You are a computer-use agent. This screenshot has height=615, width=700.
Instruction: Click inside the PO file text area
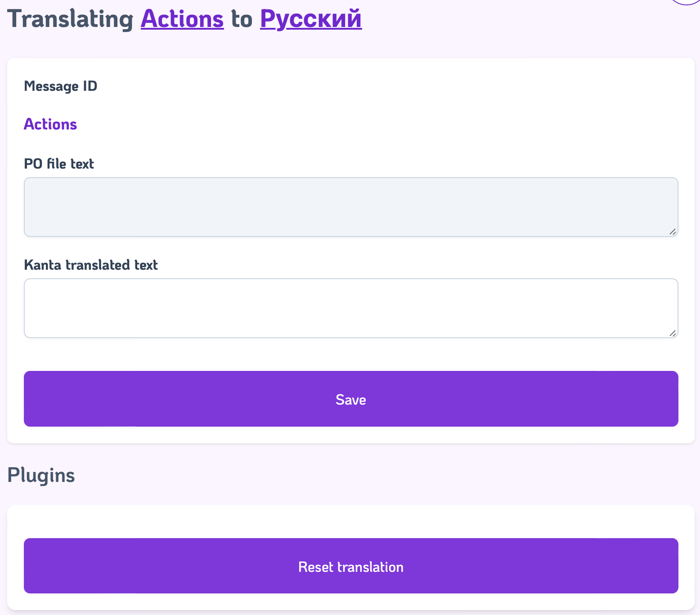point(350,207)
